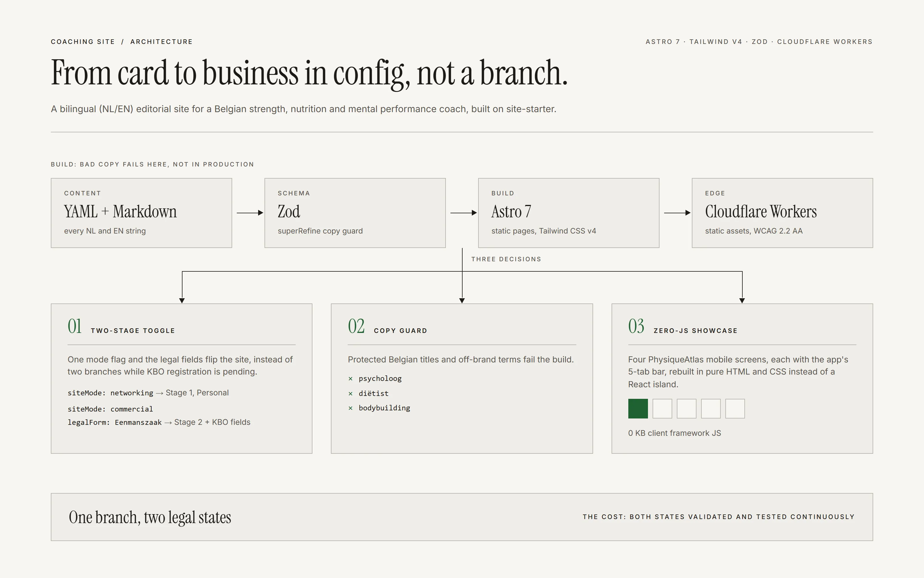Click the banned term 'bodybuilding'
The width and height of the screenshot is (924, 578).
point(385,408)
